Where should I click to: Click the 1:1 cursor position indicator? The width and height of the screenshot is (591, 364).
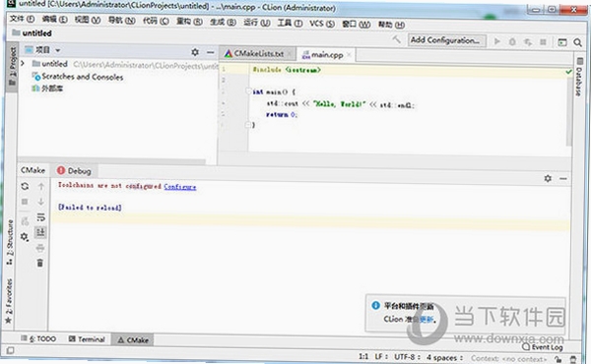[363, 356]
